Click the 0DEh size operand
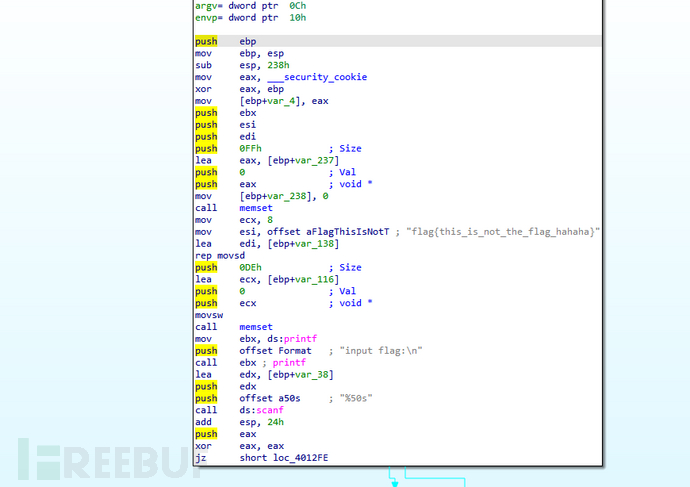This screenshot has width=690, height=487. pyautogui.click(x=250, y=268)
